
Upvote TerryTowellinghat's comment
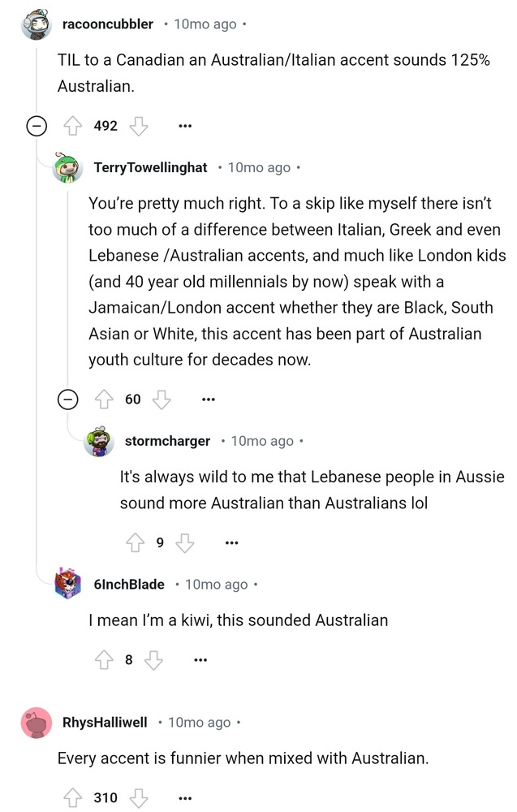tap(105, 399)
